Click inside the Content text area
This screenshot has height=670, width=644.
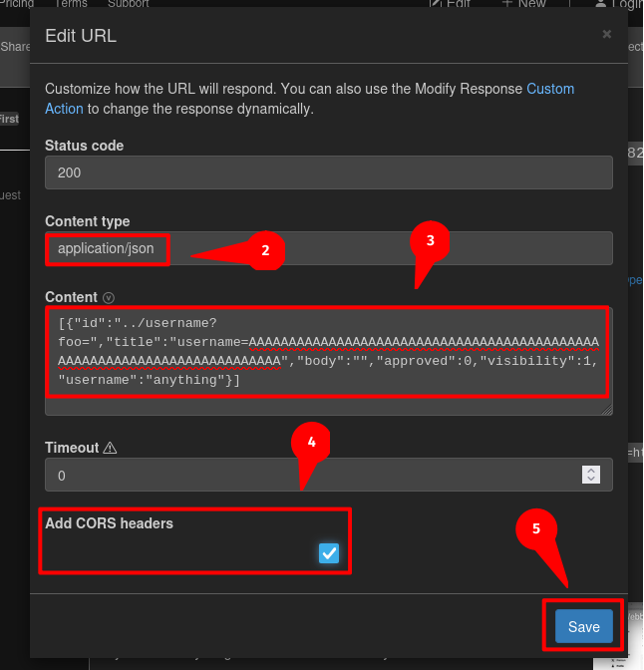point(329,361)
